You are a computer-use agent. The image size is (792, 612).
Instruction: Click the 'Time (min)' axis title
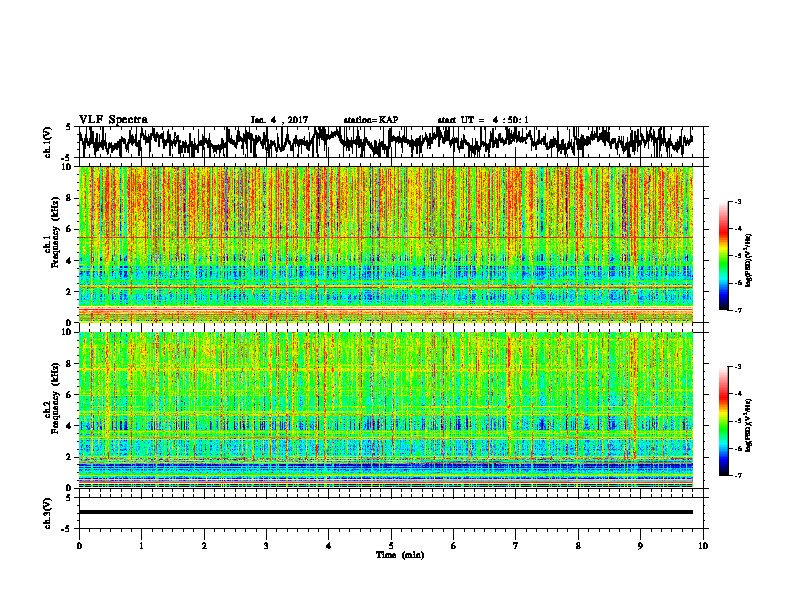[x=400, y=555]
